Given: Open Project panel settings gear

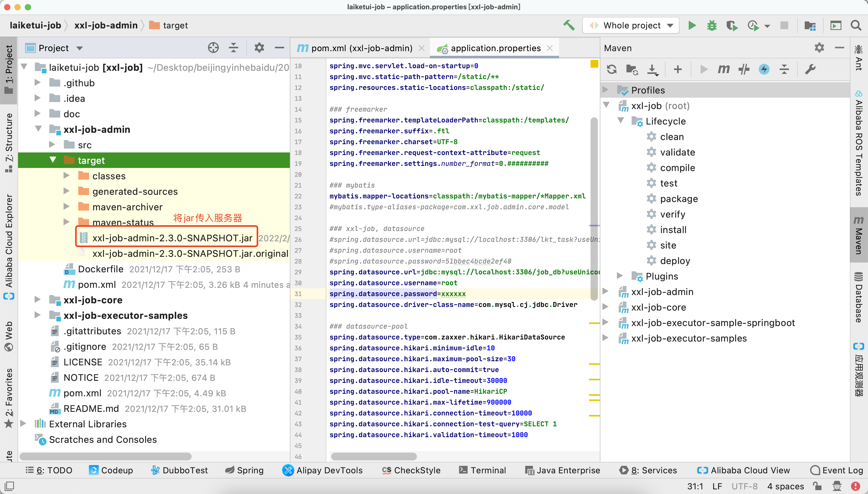Looking at the screenshot, I should point(259,48).
